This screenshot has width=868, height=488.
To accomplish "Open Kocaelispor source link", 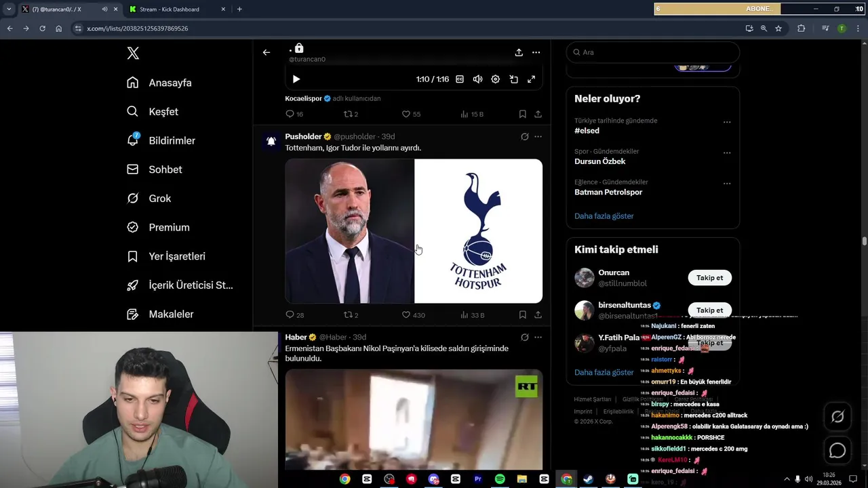I will tap(304, 98).
